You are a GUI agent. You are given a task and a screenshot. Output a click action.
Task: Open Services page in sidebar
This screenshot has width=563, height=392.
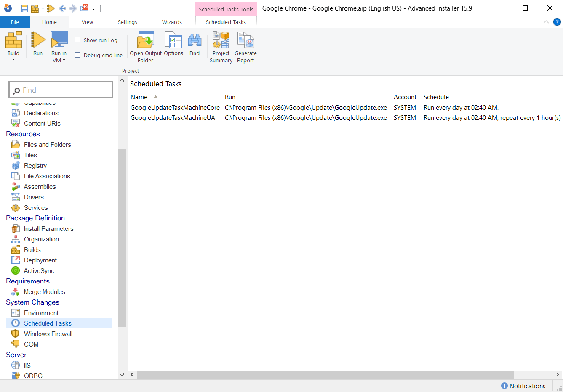(x=36, y=207)
